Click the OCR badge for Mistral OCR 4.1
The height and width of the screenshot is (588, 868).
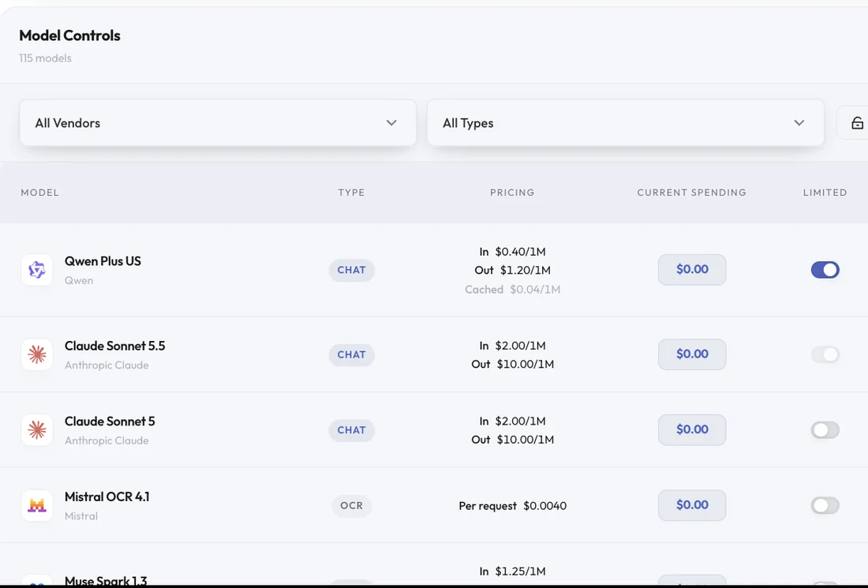pos(351,505)
